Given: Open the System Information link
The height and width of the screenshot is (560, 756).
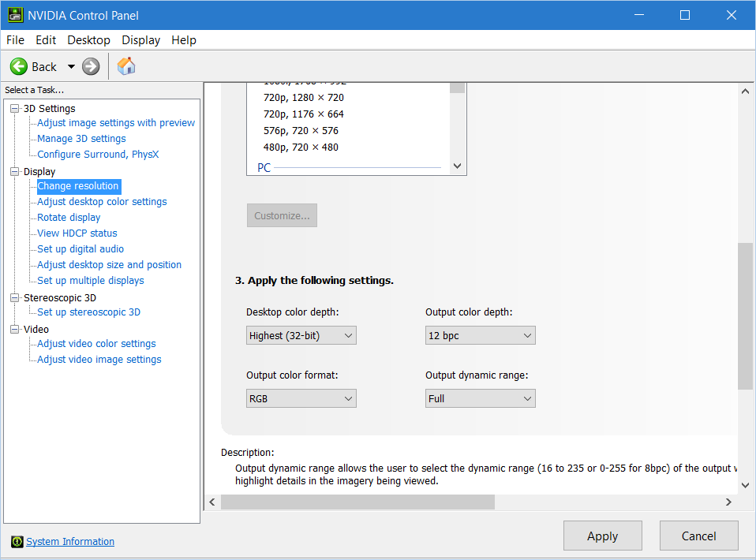Looking at the screenshot, I should tap(70, 542).
